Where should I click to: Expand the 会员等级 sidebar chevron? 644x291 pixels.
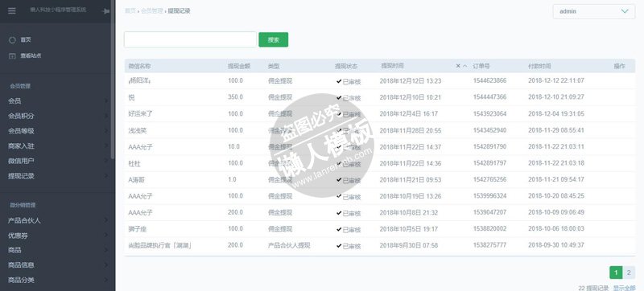(106, 131)
